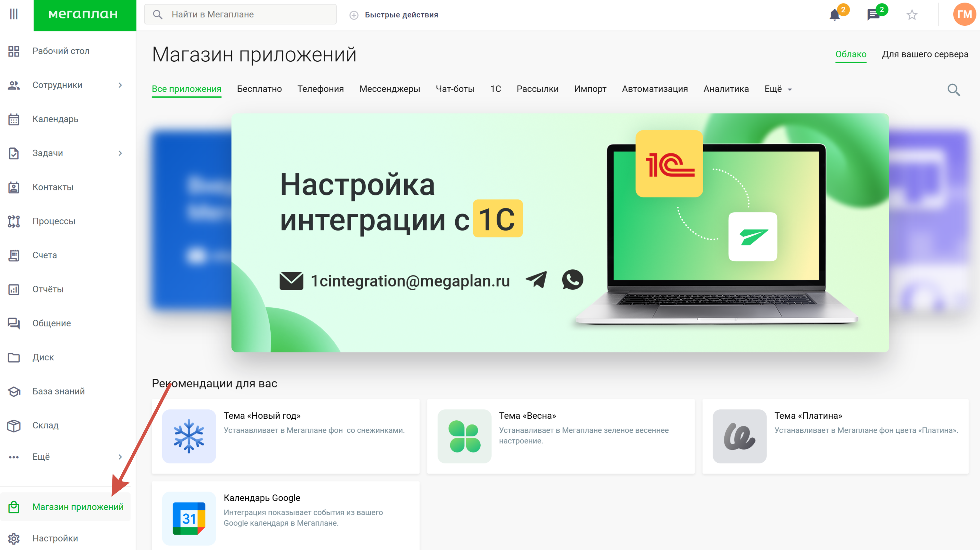This screenshot has width=980, height=550.
Task: Expand the Сотрудники sidebar submenu
Action: pyautogui.click(x=120, y=85)
